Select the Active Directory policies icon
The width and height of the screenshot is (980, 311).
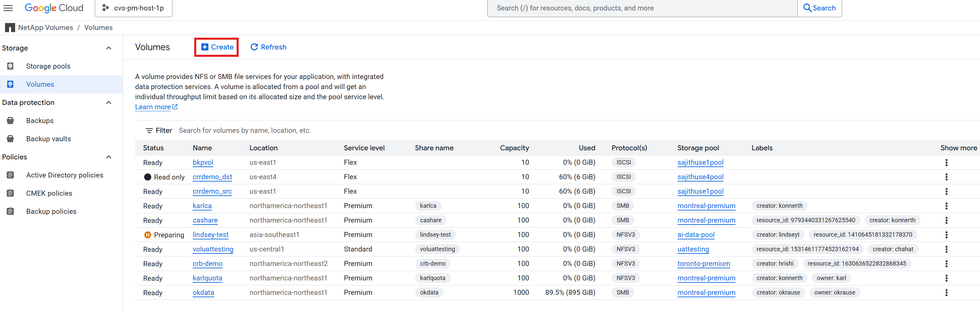click(10, 175)
